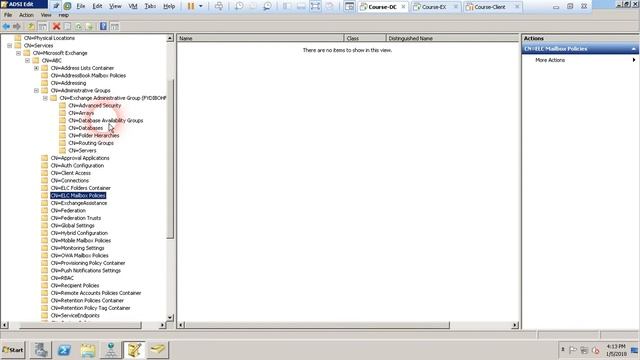Click the VMware pause button
The height and width of the screenshot is (360, 640).
[x=191, y=6]
